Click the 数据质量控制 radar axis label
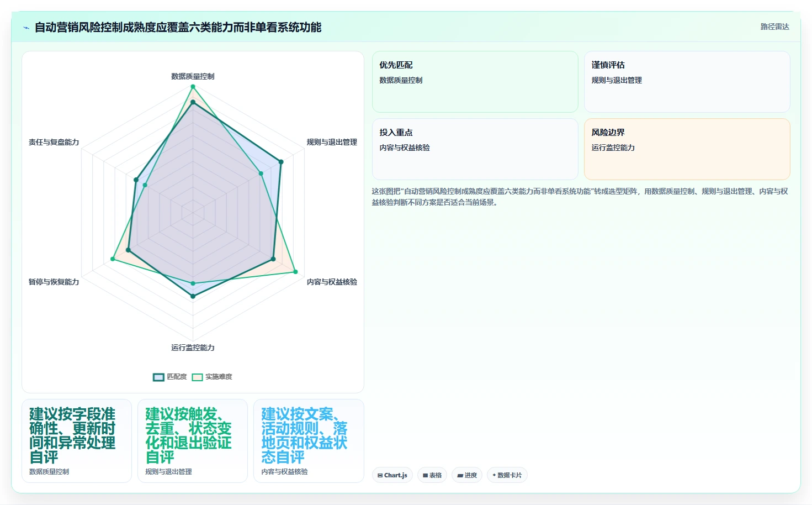Screen dimensions: 812x505 pyautogui.click(x=193, y=76)
